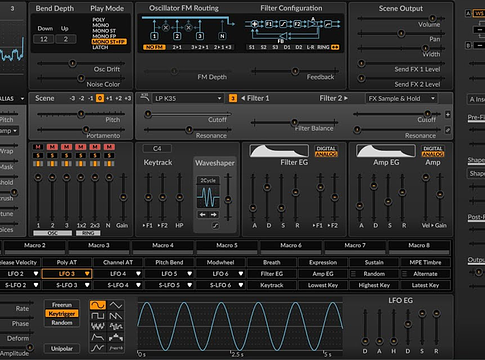The height and width of the screenshot is (360, 485).
Task: Select the Modwheel modulation source
Action: coord(220,262)
